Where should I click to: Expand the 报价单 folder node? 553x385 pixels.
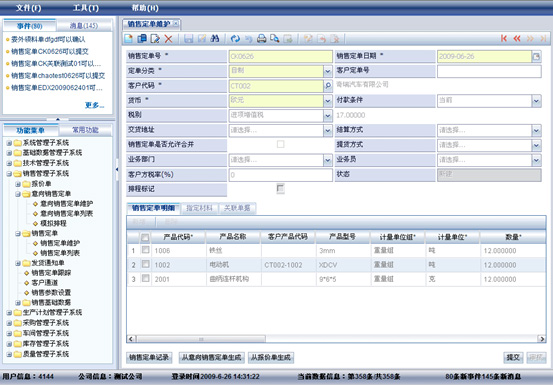click(18, 184)
